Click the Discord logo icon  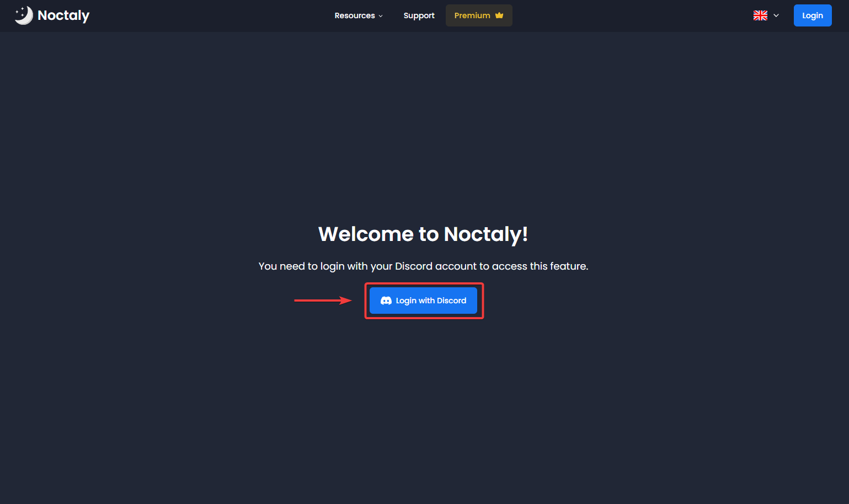coord(386,301)
